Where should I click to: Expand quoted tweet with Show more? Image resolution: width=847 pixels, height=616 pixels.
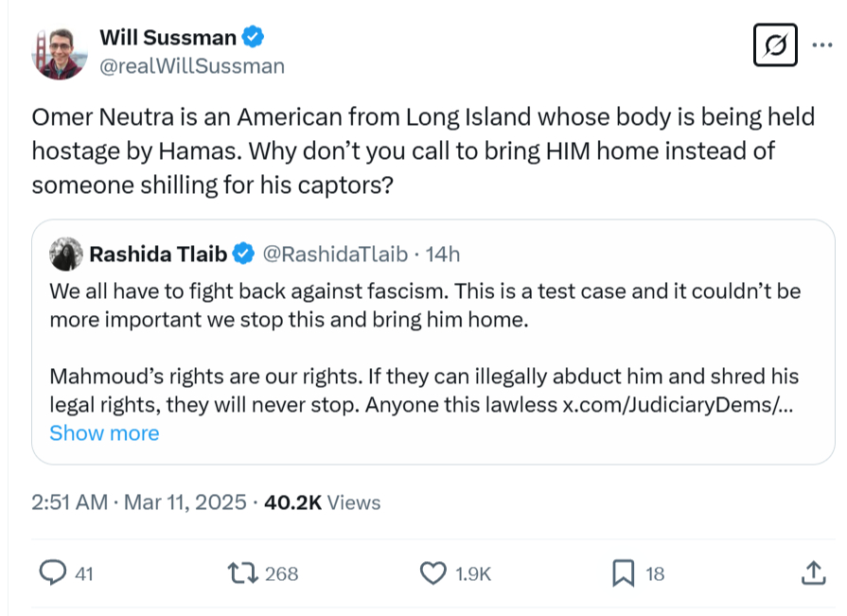click(104, 433)
